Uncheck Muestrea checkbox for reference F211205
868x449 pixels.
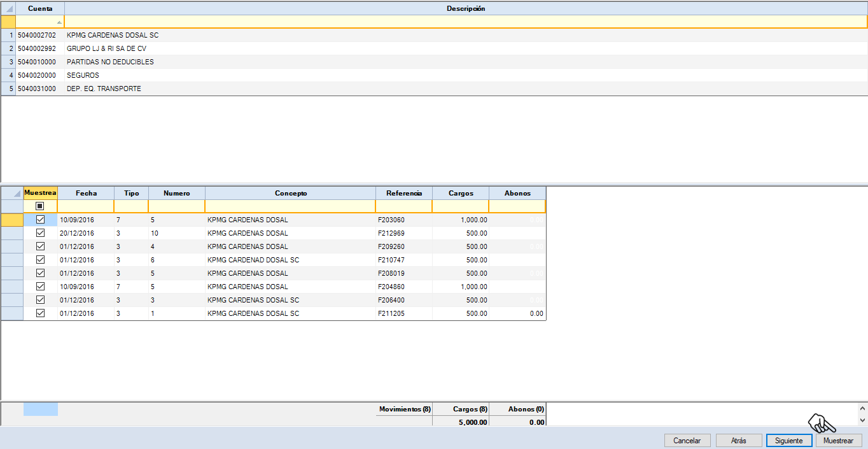point(40,313)
